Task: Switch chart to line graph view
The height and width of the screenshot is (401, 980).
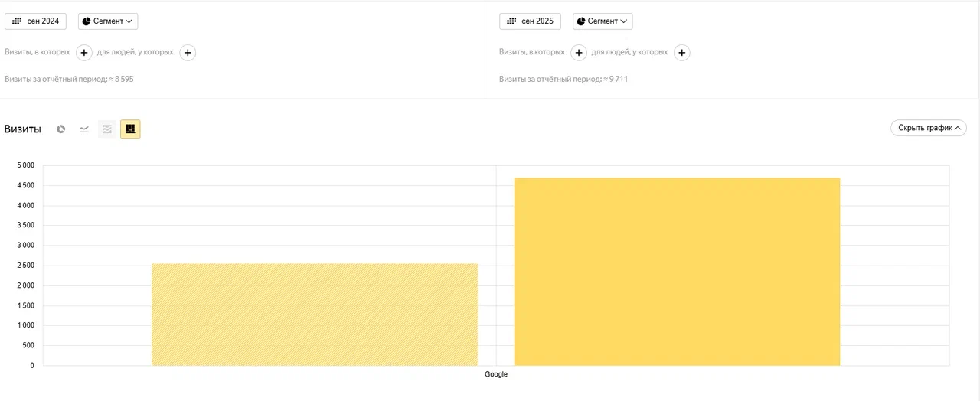Action: pos(84,129)
